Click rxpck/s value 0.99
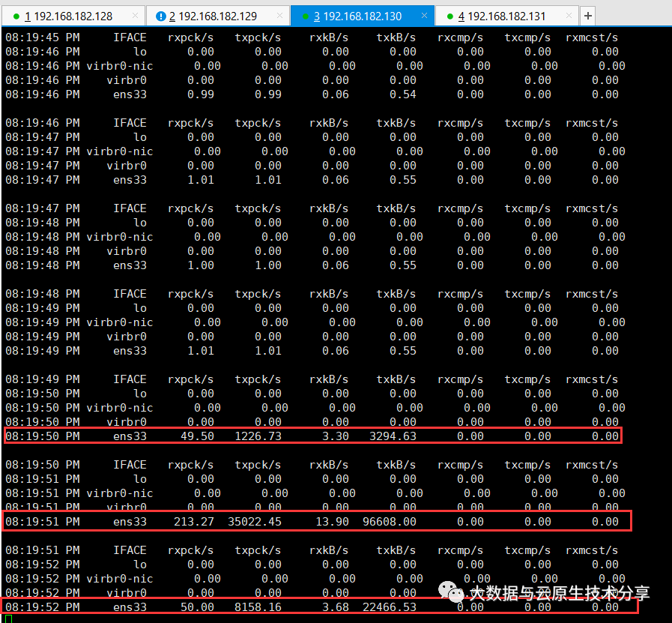 (201, 94)
